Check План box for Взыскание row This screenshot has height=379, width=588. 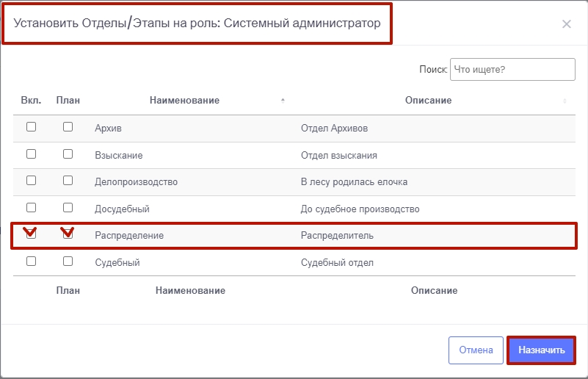(68, 154)
